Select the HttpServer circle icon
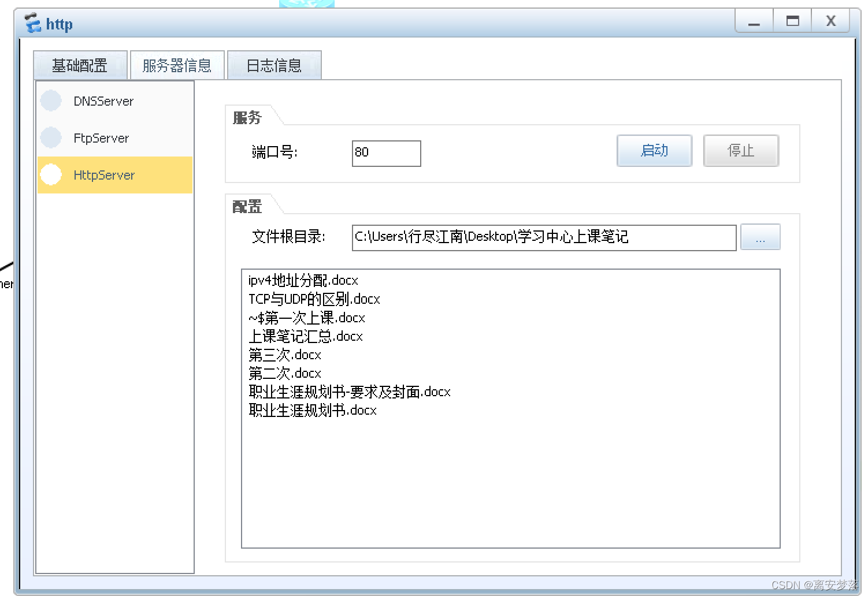This screenshot has width=868, height=596. (x=51, y=174)
